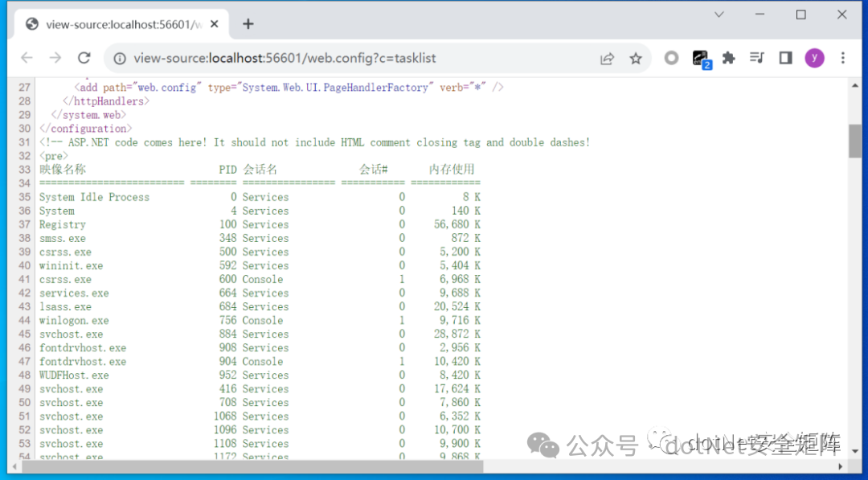Toggle the browser side panel
This screenshot has height=480, width=868.
[785, 58]
